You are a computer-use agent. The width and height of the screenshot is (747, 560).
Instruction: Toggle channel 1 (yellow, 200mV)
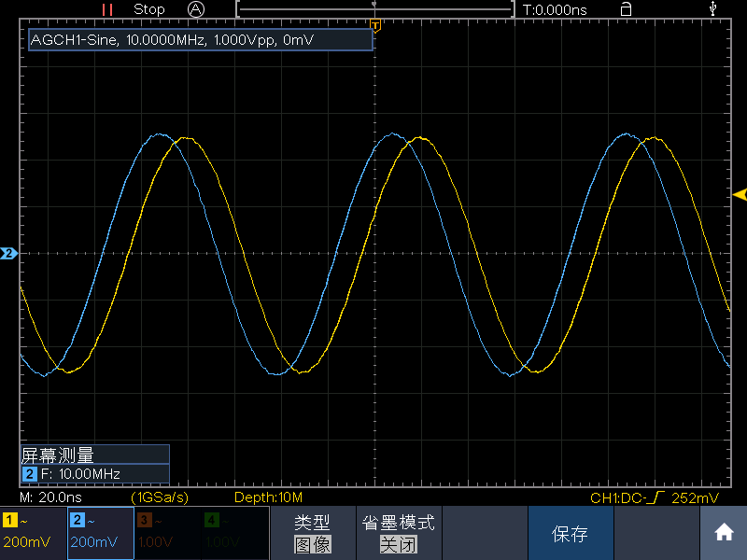[33, 533]
